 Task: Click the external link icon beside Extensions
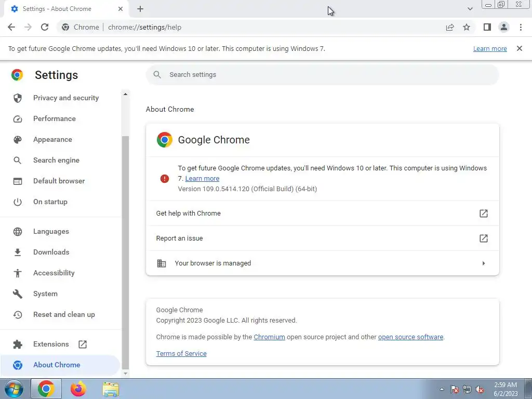(x=83, y=344)
